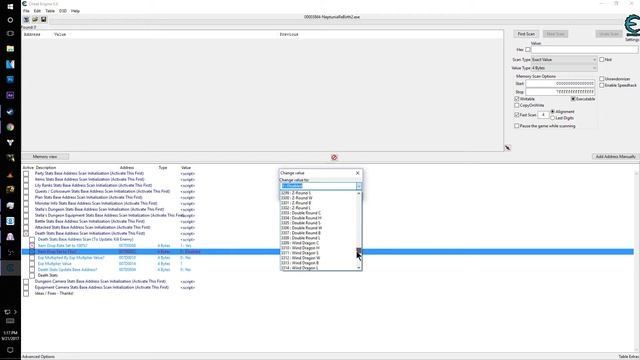Activate Battle Stats Base Address Scan checkbox

(26, 222)
